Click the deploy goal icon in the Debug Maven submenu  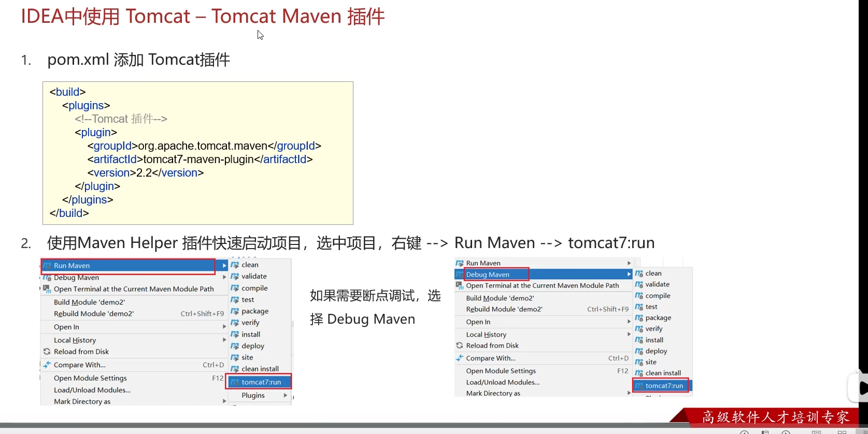tap(639, 351)
